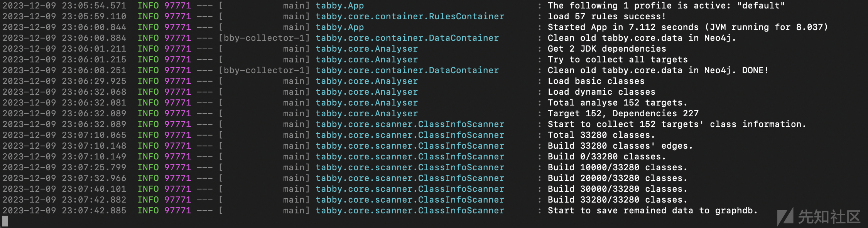Click the "Build 33280 classes' edges." message

point(620,146)
